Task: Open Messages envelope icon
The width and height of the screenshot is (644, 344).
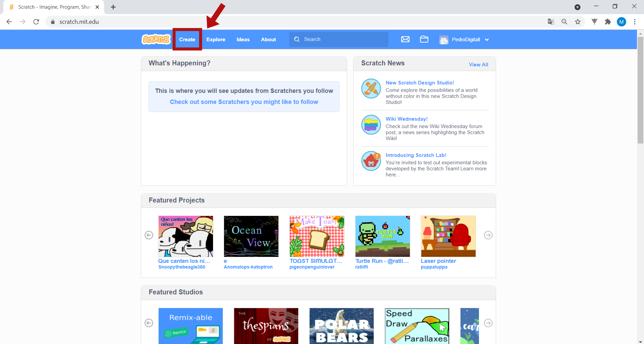Action: coord(405,39)
